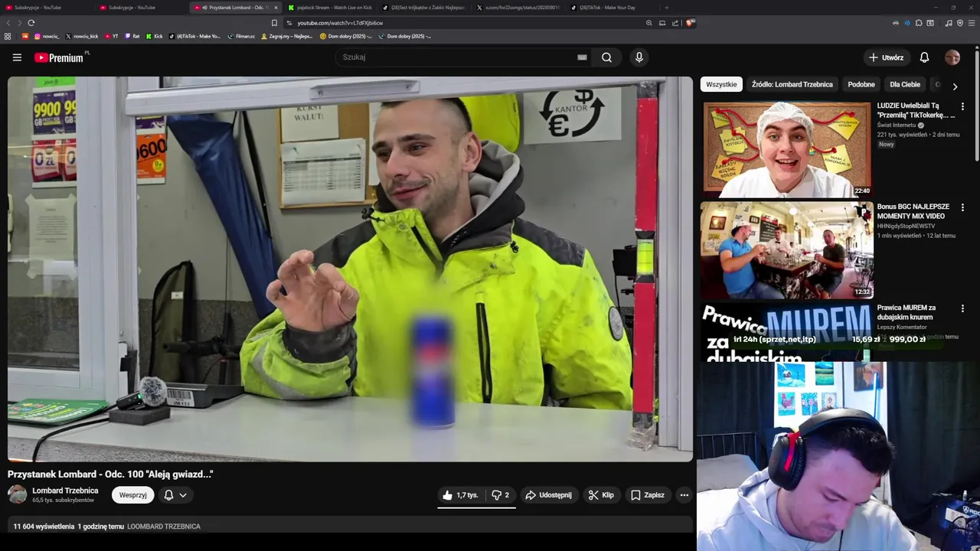Open media control music note icon
This screenshot has width=980, height=551.
click(949, 23)
